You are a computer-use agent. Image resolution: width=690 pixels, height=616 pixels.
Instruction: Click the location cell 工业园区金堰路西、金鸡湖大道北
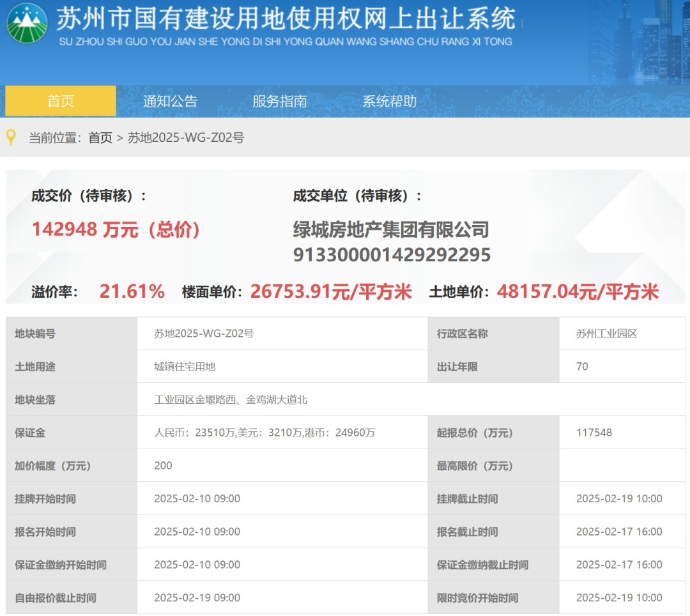[231, 399]
